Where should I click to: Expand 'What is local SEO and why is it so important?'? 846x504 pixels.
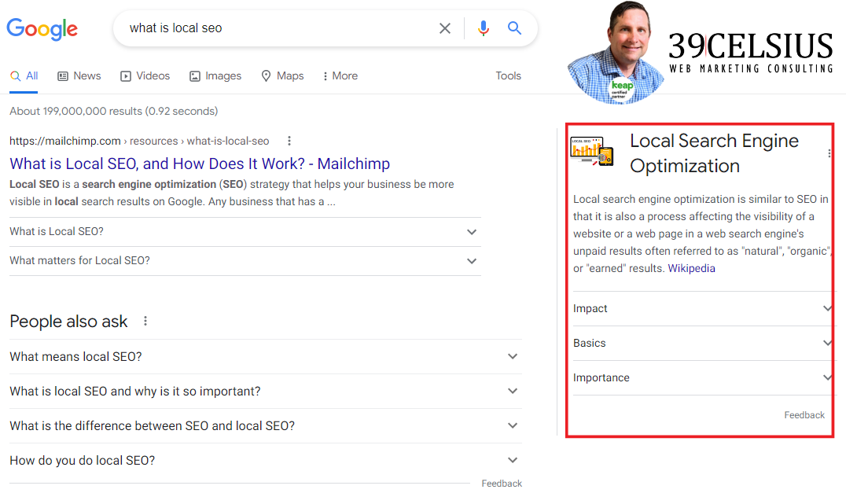pyautogui.click(x=266, y=392)
